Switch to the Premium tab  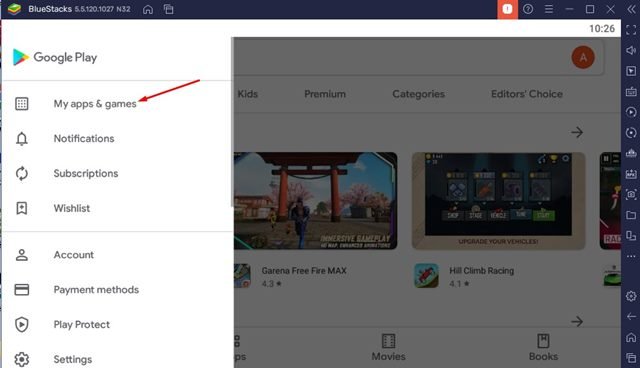click(325, 94)
